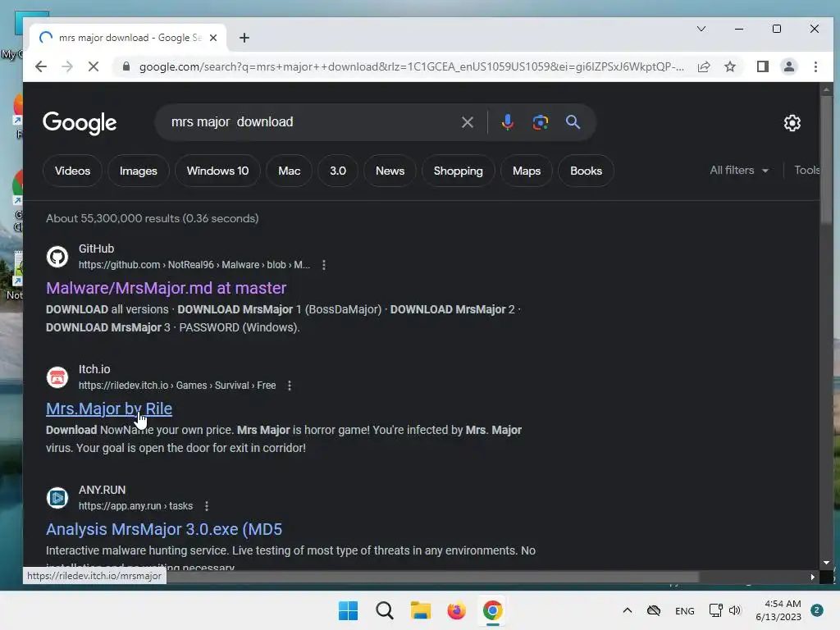Show hidden system tray icons
The width and height of the screenshot is (840, 630).
click(628, 610)
